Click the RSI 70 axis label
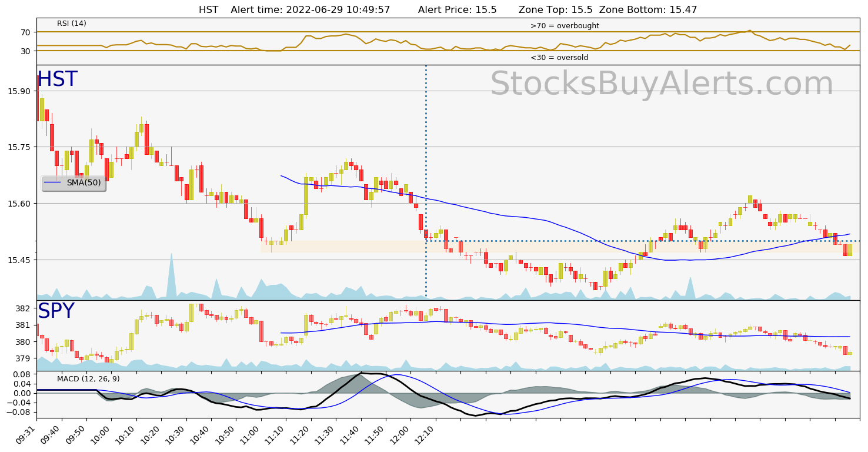 coord(26,32)
